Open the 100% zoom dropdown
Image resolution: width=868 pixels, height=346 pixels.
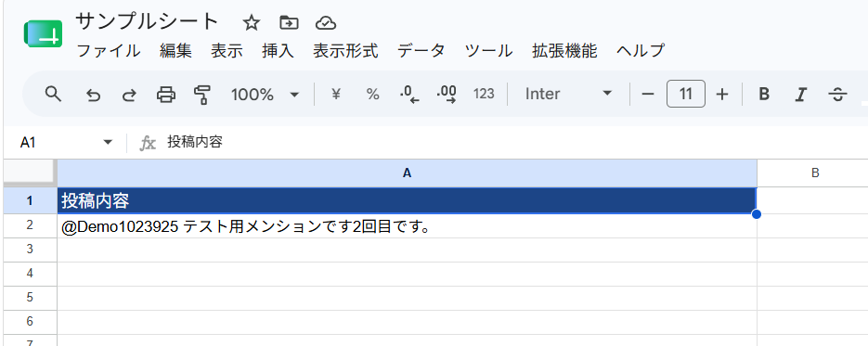[266, 95]
